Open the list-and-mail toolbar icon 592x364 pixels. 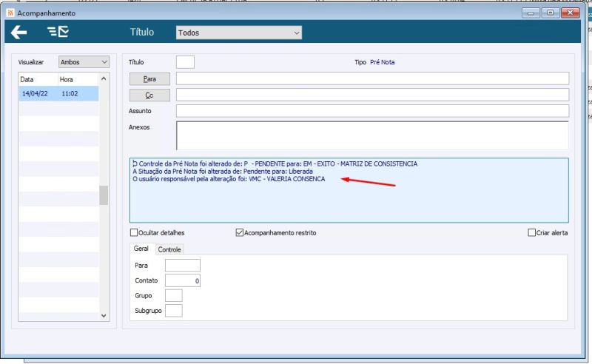point(58,32)
